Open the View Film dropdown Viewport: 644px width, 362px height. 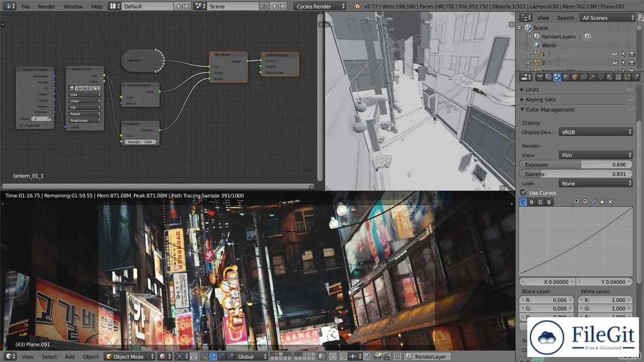596,155
